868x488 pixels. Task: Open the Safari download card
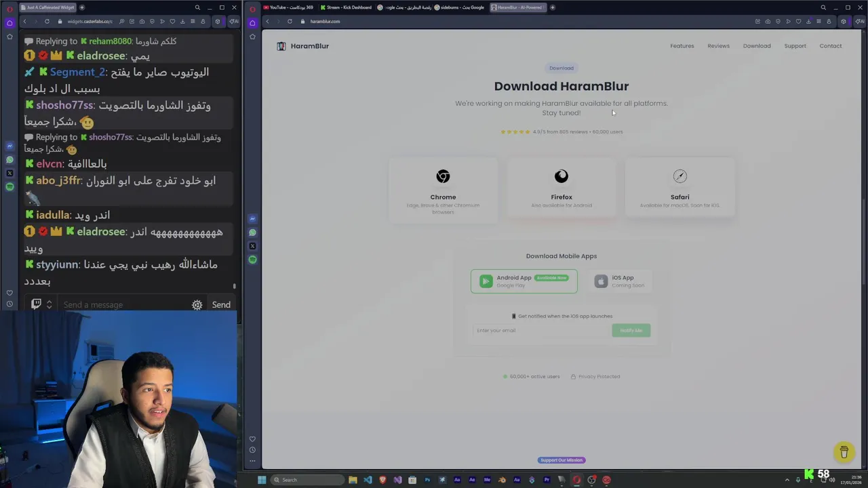pyautogui.click(x=679, y=188)
